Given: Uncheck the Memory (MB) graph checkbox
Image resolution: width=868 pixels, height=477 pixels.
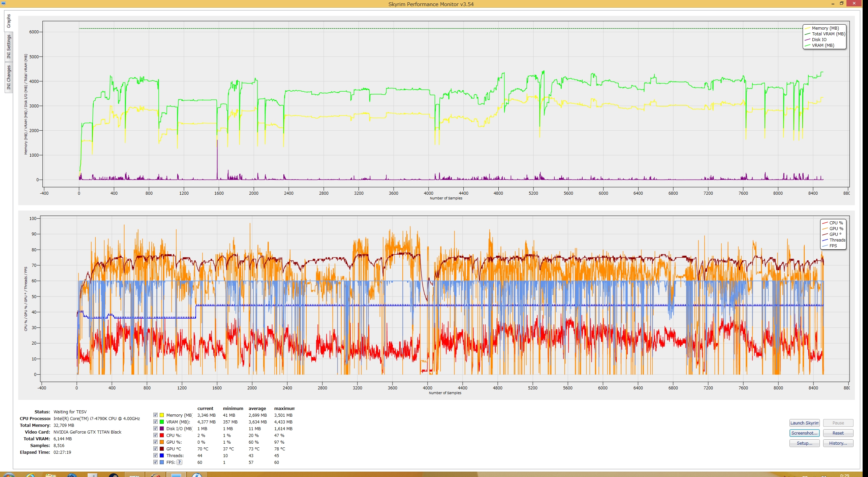Looking at the screenshot, I should [x=155, y=415].
